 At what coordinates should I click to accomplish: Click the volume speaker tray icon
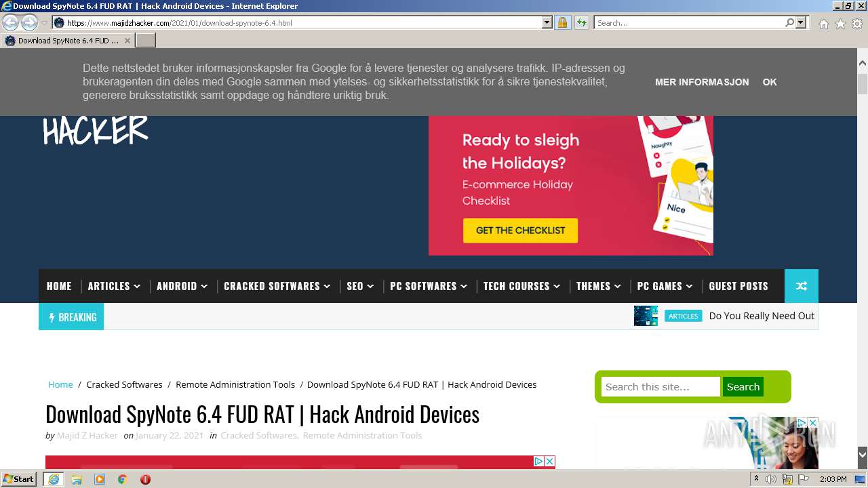click(x=771, y=479)
